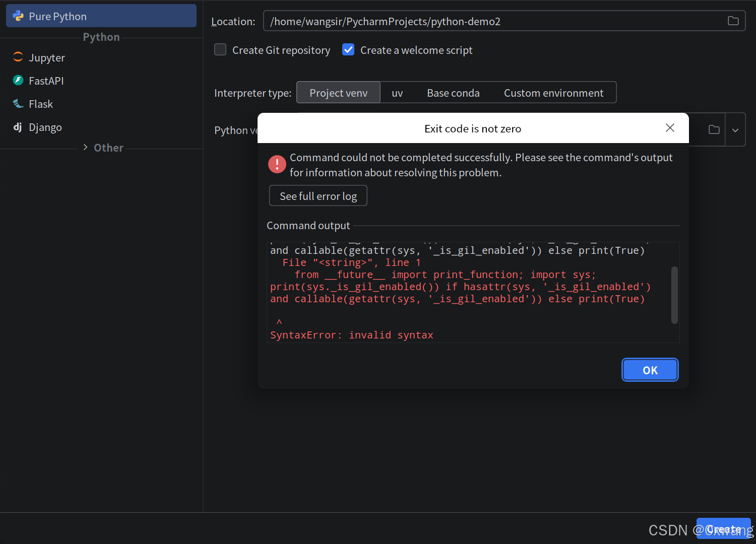This screenshot has height=544, width=756.
Task: Uncheck Create a welcome script
Action: point(348,49)
